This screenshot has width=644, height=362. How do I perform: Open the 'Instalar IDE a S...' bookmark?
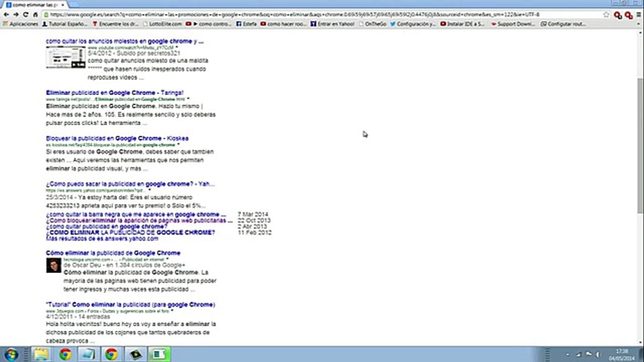coord(462,24)
